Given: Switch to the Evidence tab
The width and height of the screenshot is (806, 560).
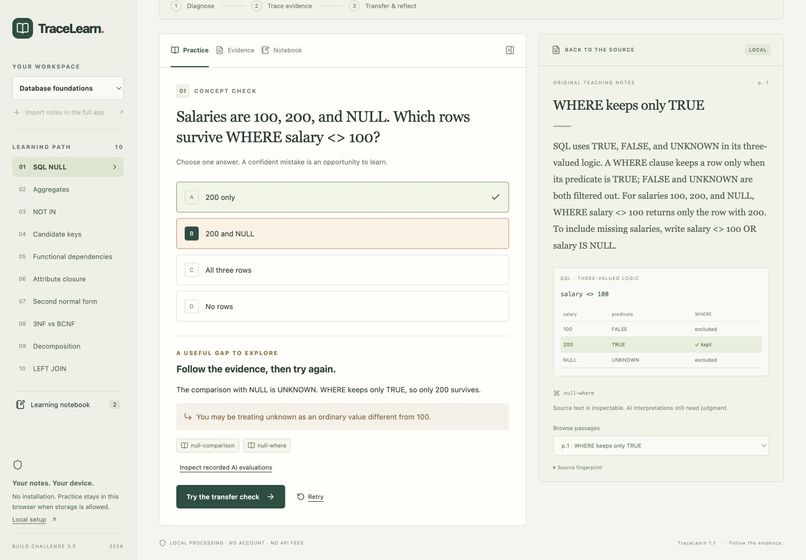Looking at the screenshot, I should click(235, 50).
